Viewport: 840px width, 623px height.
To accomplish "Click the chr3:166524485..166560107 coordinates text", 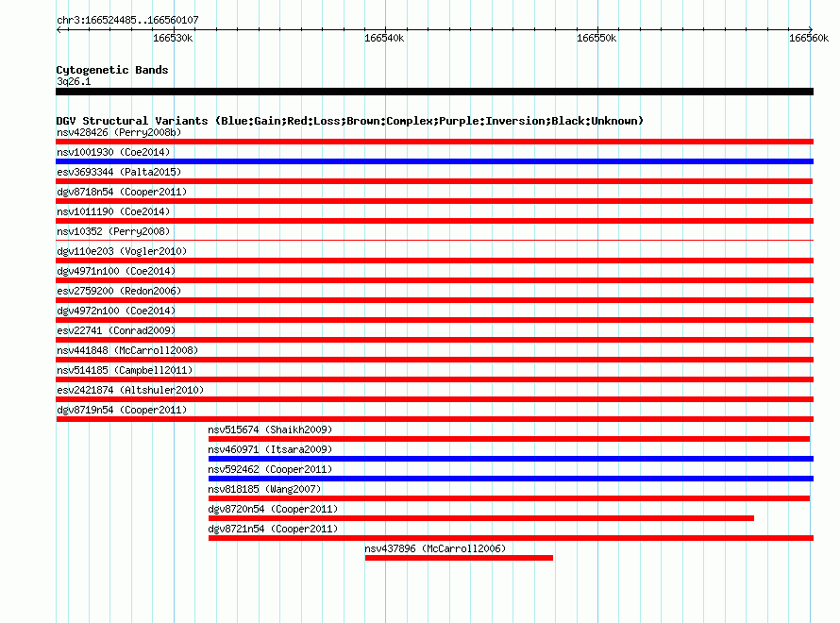I will click(x=127, y=20).
